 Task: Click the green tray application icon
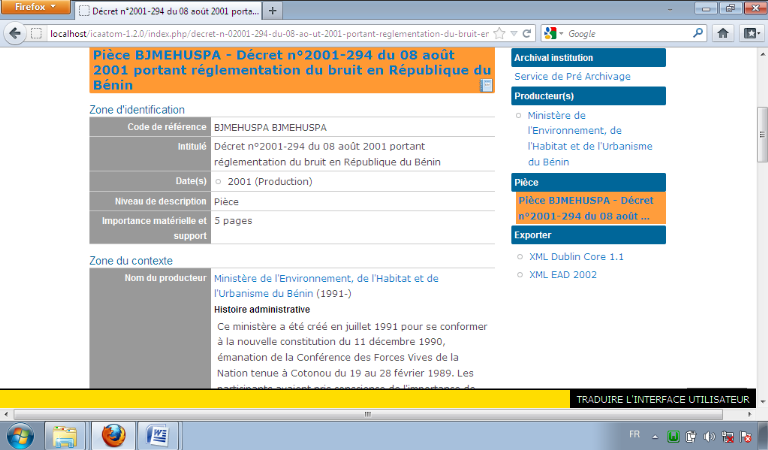(673, 436)
